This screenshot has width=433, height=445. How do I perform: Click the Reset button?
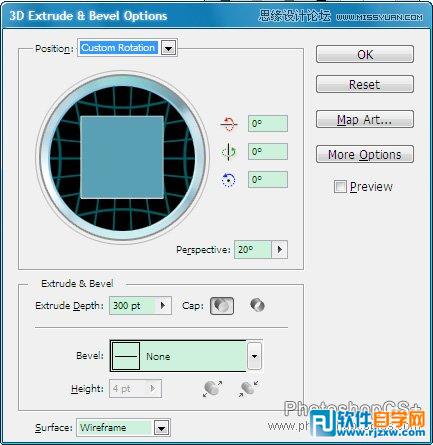coord(365,84)
